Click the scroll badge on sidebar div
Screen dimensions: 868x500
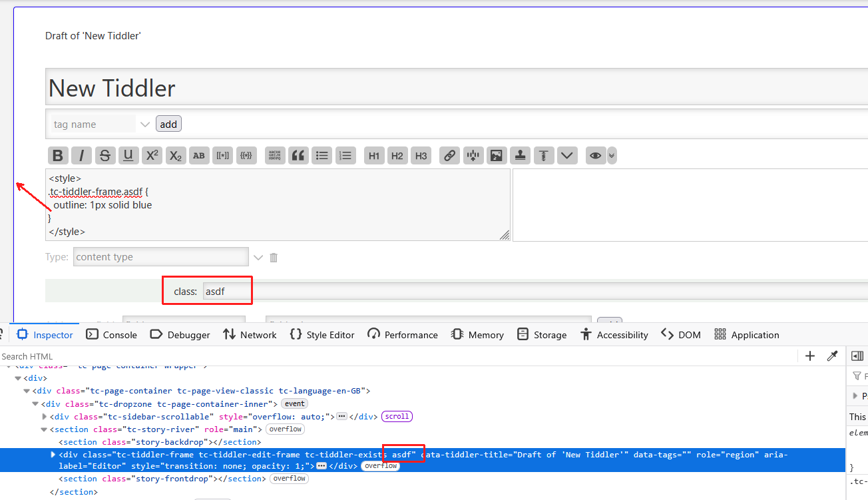point(397,417)
